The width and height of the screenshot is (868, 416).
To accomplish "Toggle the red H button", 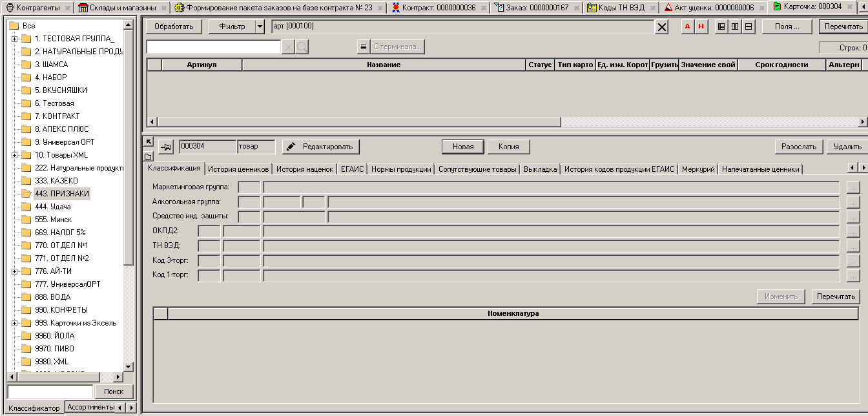I will 701,26.
